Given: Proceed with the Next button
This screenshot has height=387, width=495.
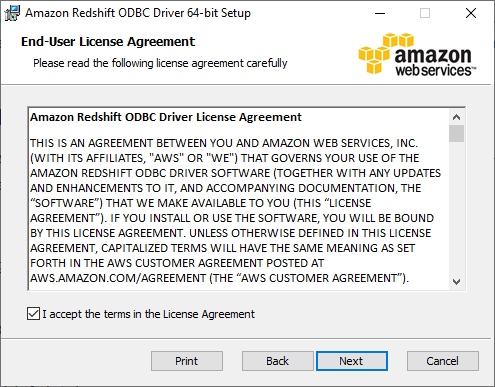Looking at the screenshot, I should [x=352, y=361].
